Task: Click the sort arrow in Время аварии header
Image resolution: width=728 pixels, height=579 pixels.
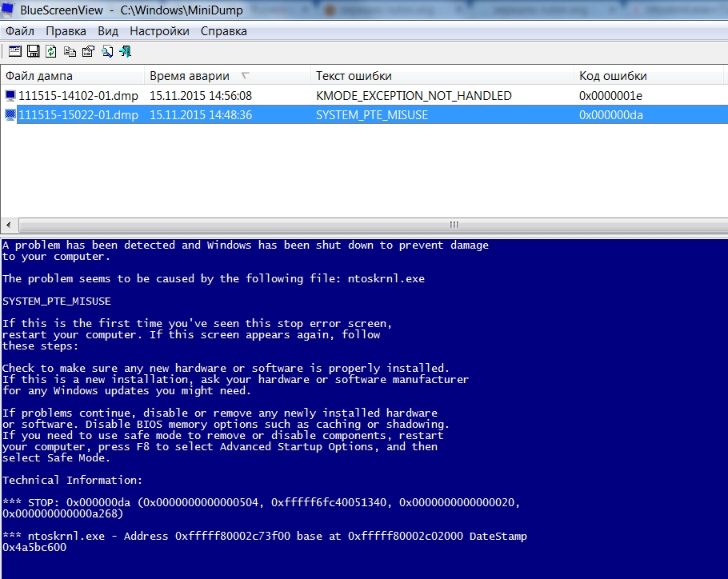Action: click(x=246, y=75)
